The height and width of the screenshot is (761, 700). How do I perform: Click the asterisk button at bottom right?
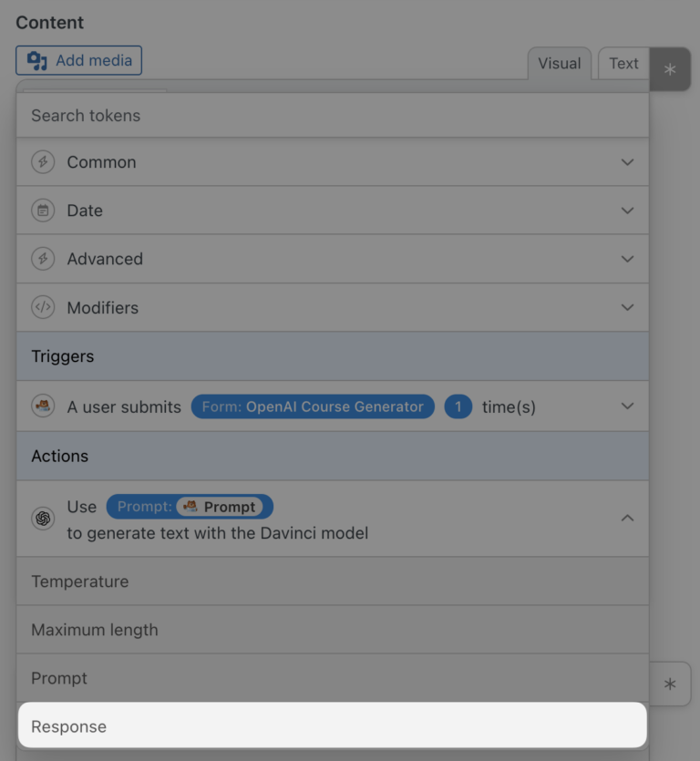coord(671,684)
